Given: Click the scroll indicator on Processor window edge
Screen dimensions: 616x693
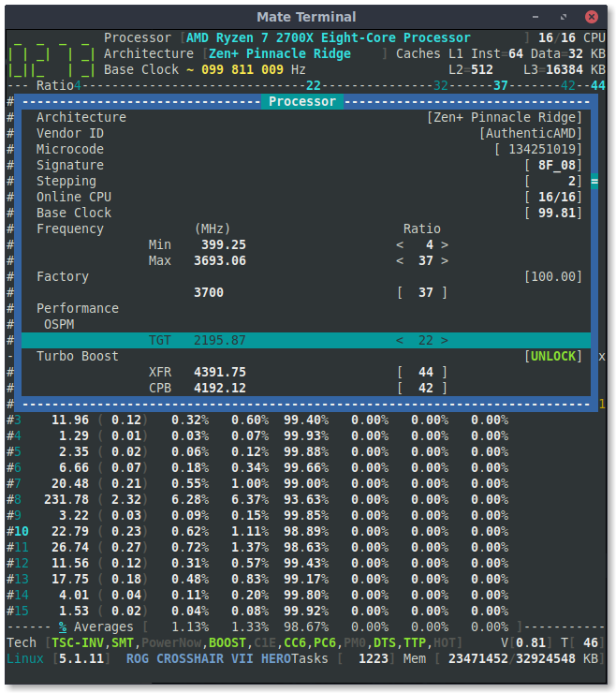Looking at the screenshot, I should tap(594, 181).
